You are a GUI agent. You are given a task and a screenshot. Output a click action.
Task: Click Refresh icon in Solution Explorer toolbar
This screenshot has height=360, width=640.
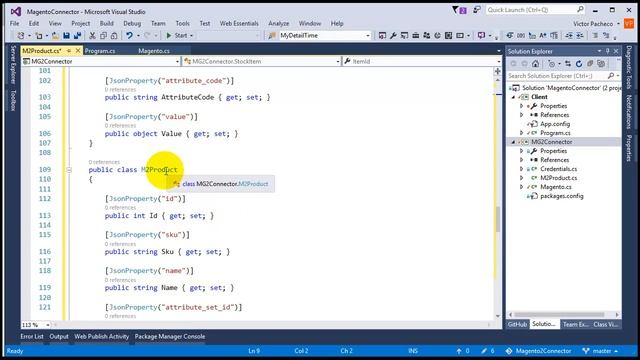pos(579,64)
